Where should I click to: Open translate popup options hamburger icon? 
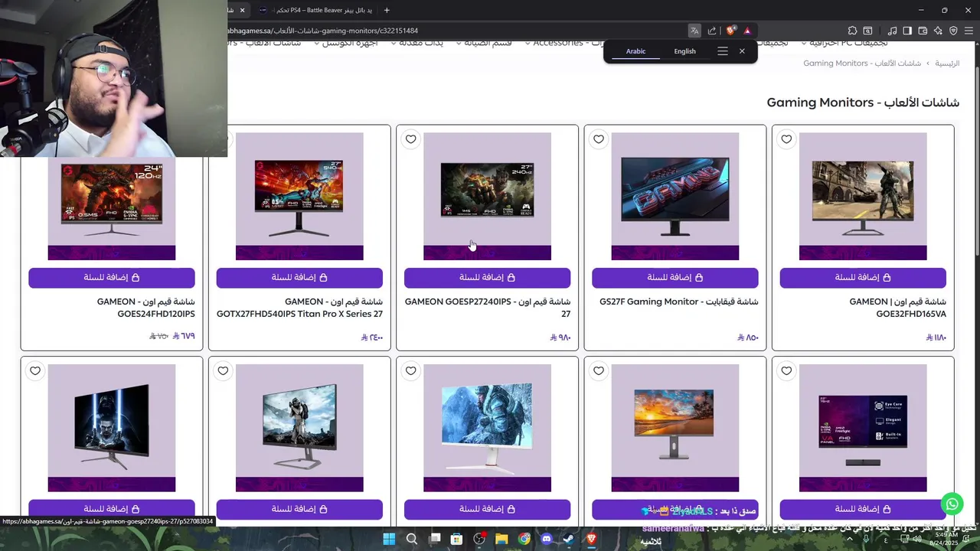(x=723, y=51)
